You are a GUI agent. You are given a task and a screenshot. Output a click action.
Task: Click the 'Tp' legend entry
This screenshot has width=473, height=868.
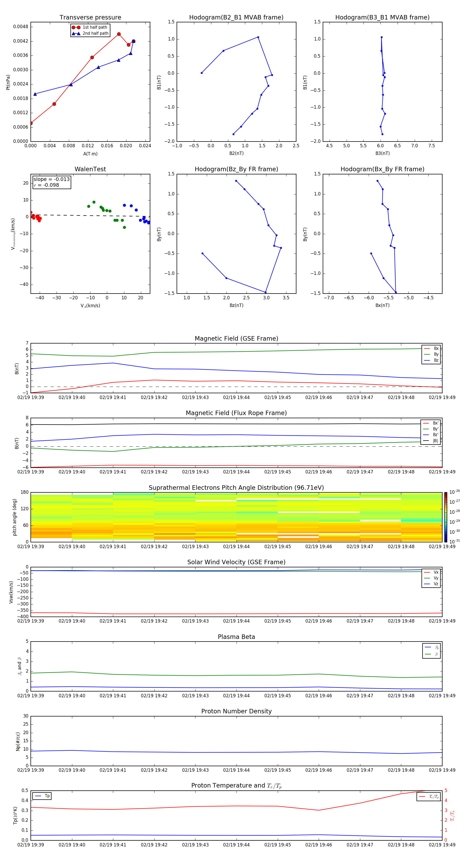click(x=42, y=796)
